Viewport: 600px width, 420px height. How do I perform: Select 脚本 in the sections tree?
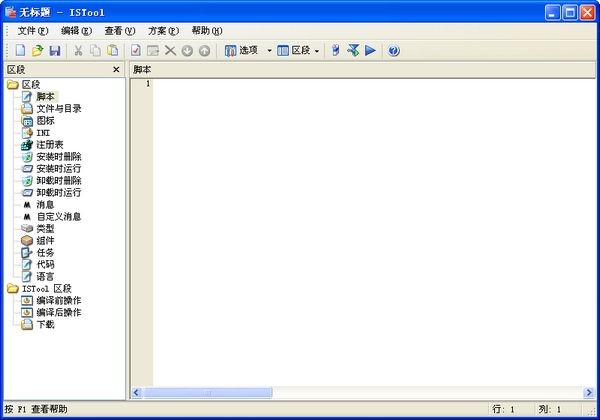point(46,96)
